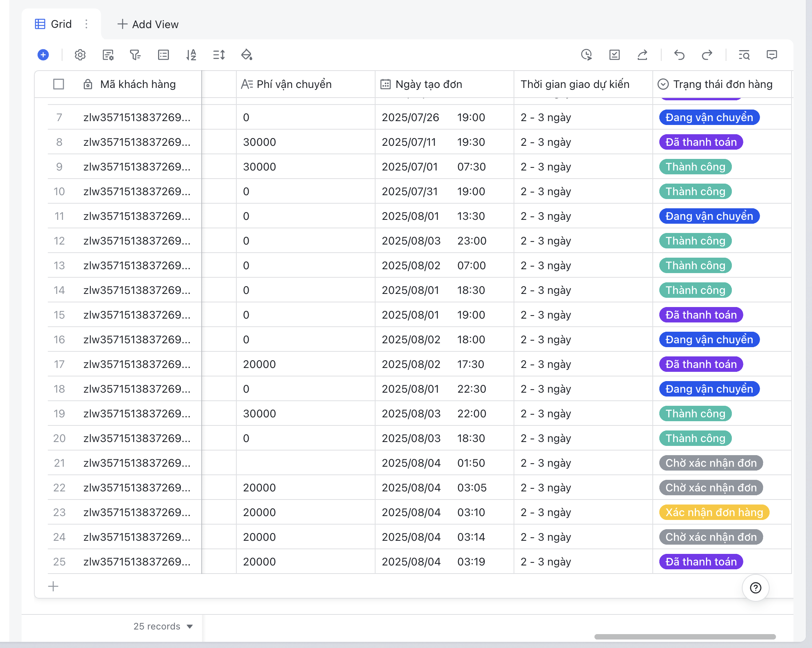
Task: Add a new record with the blue plus icon
Action: pyautogui.click(x=43, y=55)
